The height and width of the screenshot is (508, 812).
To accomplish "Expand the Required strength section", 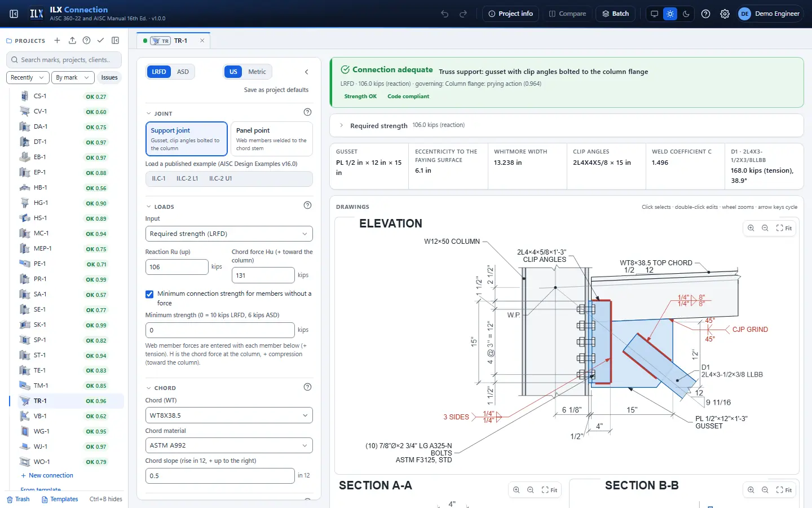I will pos(341,125).
